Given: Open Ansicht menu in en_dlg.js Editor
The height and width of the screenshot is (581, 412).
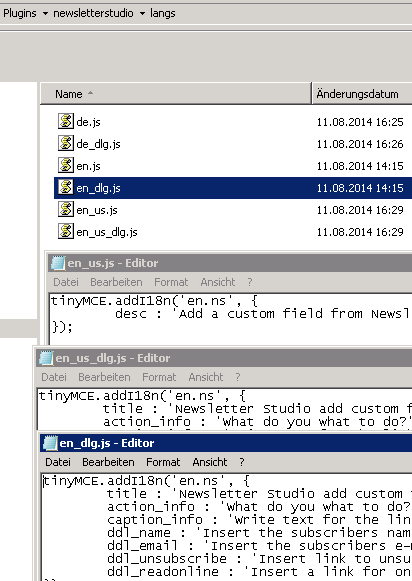Looking at the screenshot, I should point(210,462).
